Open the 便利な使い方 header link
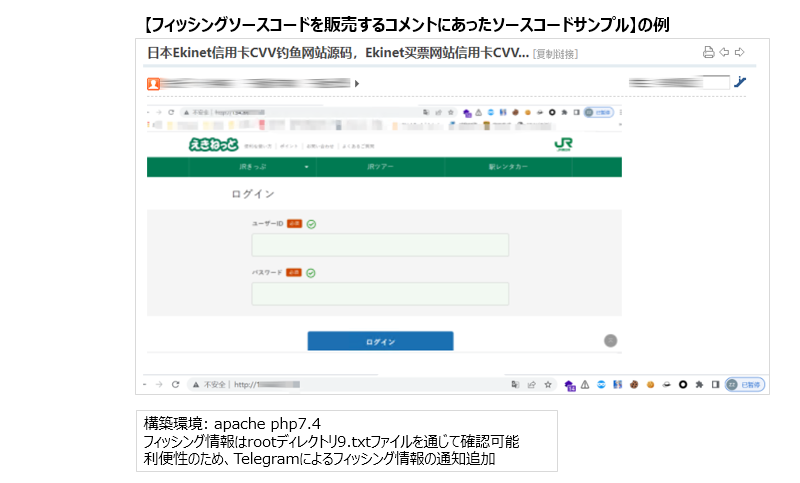Image resolution: width=800 pixels, height=483 pixels. (x=258, y=146)
